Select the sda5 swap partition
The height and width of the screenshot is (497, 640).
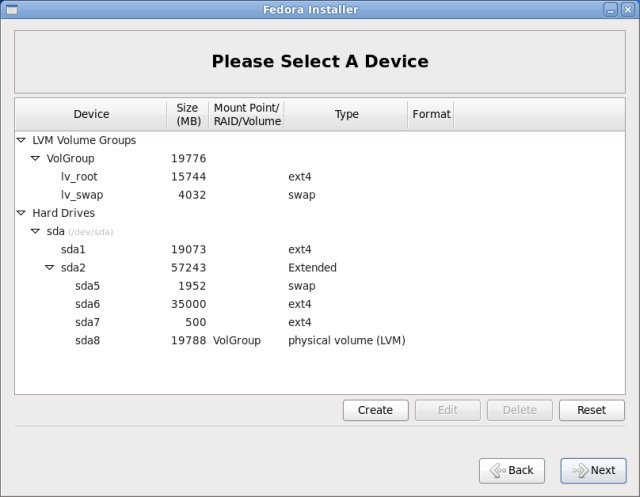click(x=87, y=286)
